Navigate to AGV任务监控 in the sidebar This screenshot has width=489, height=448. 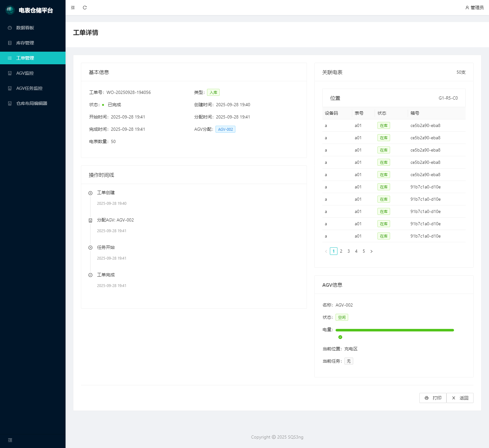tap(29, 88)
